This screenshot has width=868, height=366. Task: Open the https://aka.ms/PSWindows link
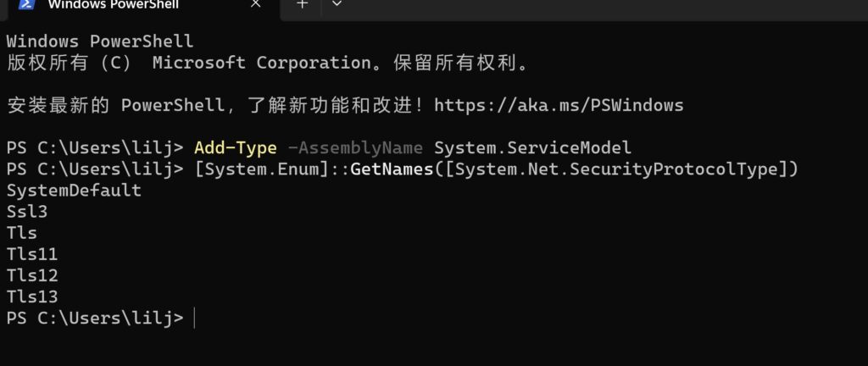pos(559,105)
